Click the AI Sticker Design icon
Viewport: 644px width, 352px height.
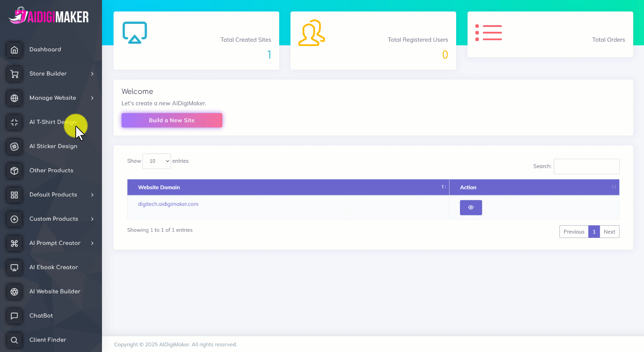(14, 146)
